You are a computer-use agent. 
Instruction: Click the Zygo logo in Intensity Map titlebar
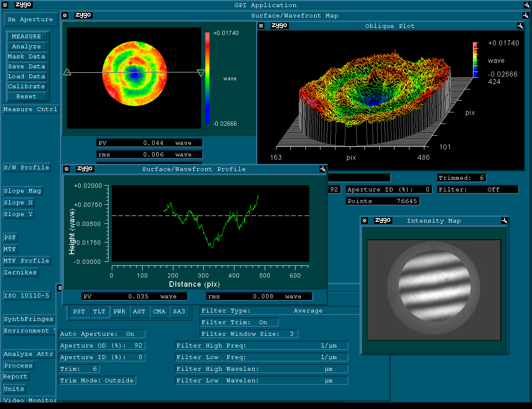[382, 221]
